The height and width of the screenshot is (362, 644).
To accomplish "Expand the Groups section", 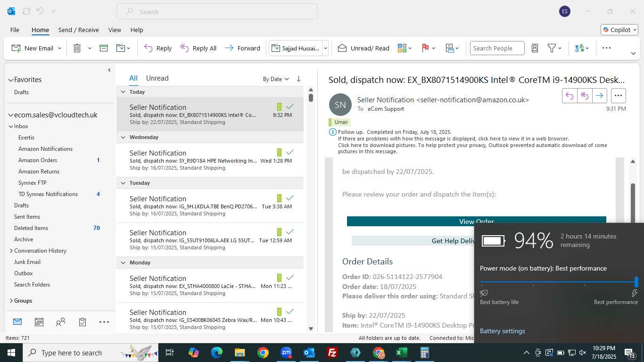I will [11, 301].
